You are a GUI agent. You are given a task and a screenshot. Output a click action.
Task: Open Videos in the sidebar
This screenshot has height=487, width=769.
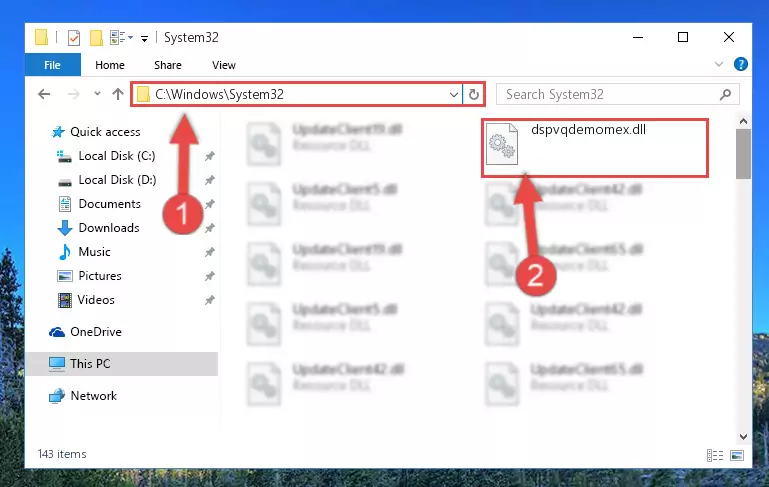pos(86,300)
